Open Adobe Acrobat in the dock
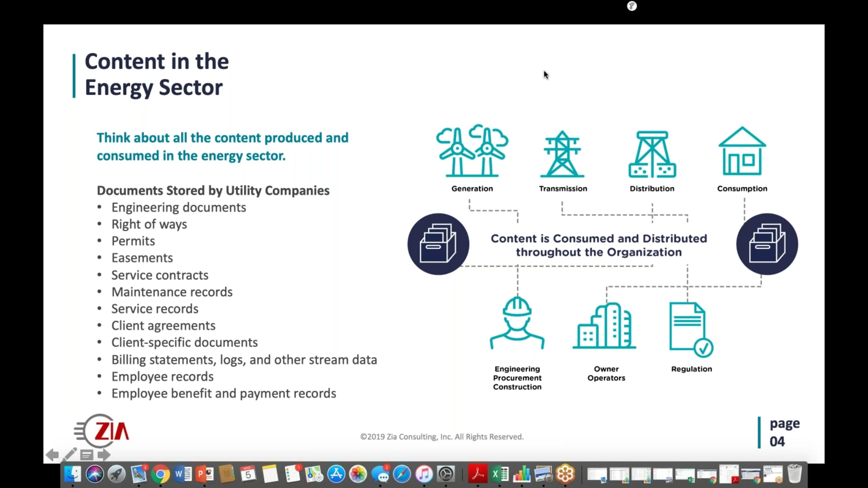 pos(478,474)
